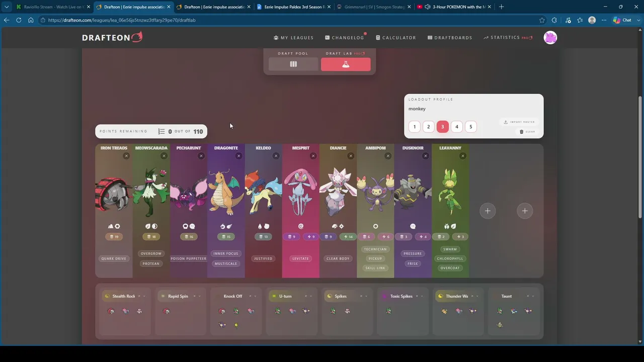
Task: Go back to the previous page
Action: point(7,20)
